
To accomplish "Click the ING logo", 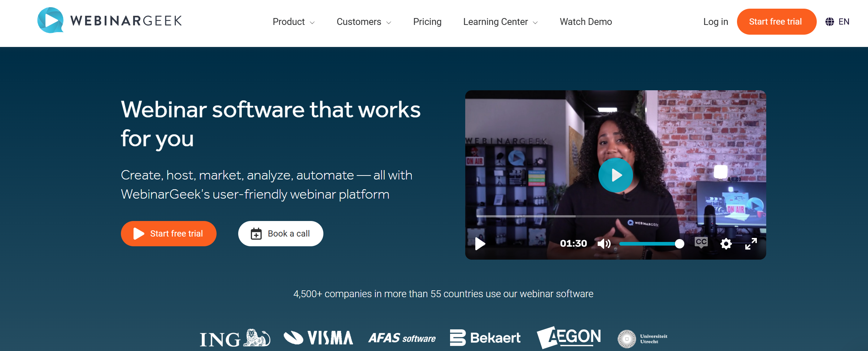I will [x=235, y=338].
